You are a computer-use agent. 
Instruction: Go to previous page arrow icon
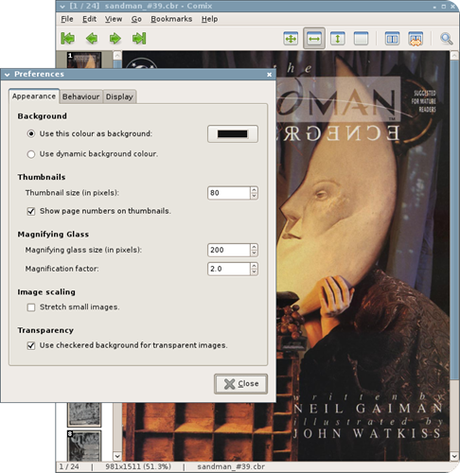[92, 38]
